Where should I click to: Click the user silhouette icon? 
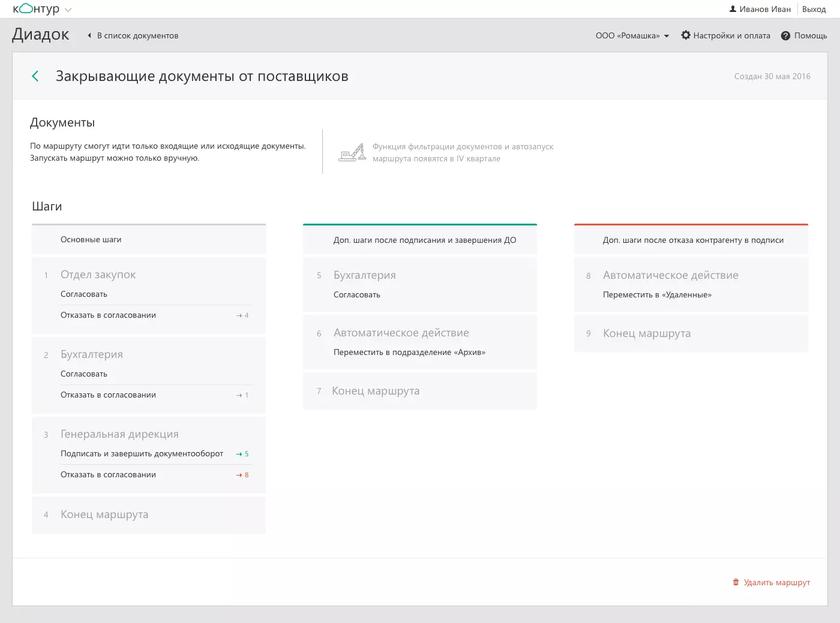click(733, 9)
